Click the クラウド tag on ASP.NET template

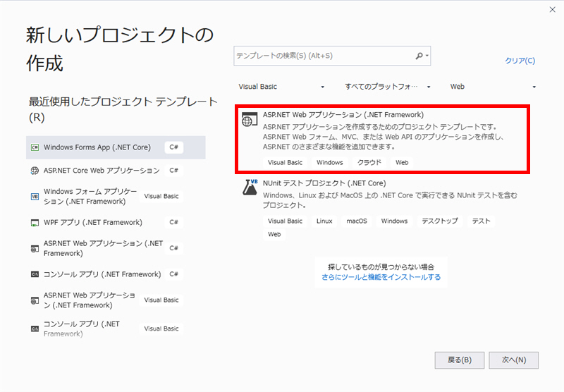coord(369,163)
